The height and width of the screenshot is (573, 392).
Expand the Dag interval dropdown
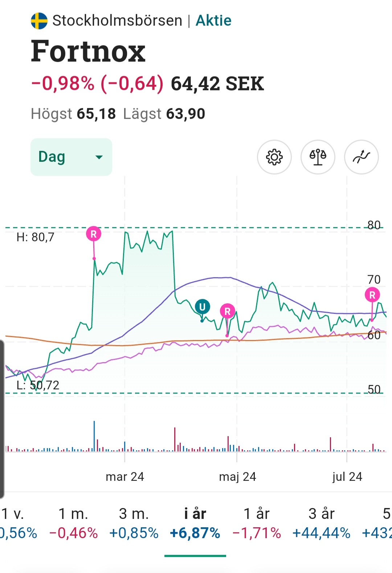71,157
